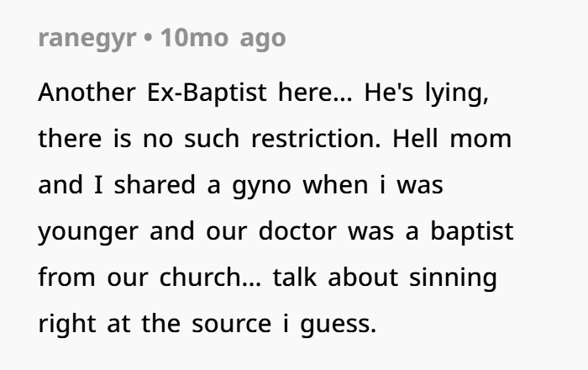
Task: Click the word source in the last line
Action: (x=231, y=324)
